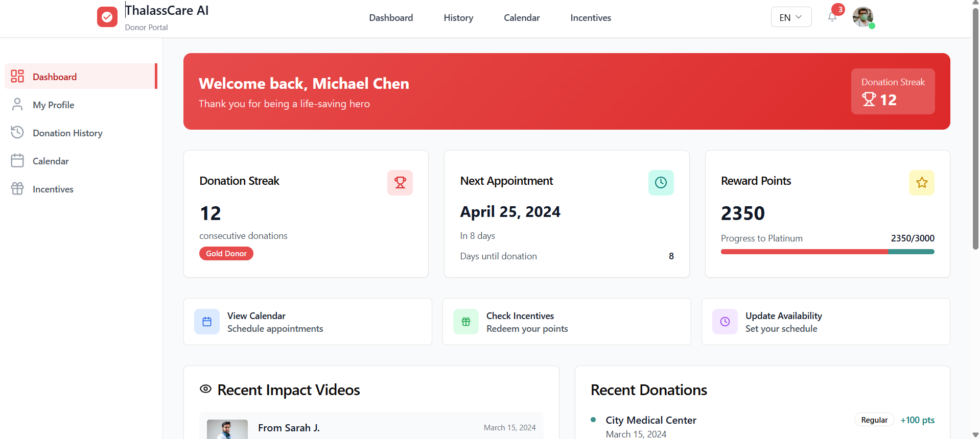980x439 pixels.
Task: Click the "From Sarah J." video title
Action: [289, 427]
